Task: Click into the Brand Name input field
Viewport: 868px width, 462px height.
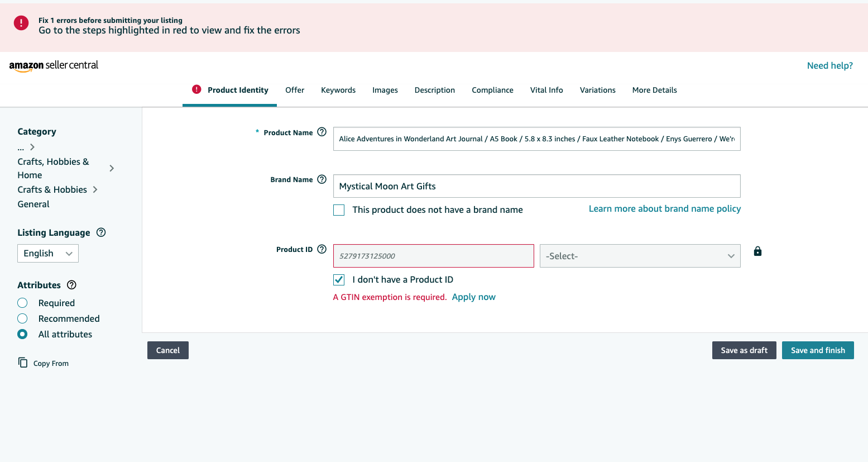Action: [536, 186]
